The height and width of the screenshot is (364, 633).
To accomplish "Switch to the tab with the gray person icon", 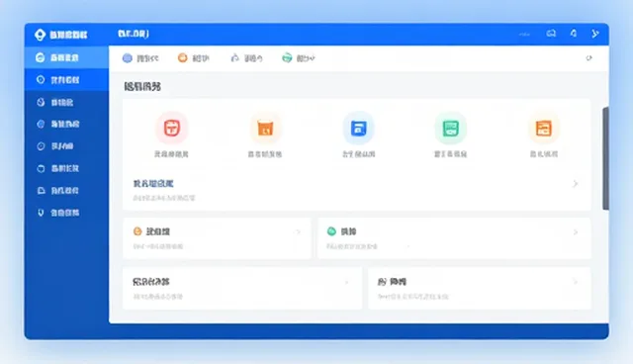I will tap(246, 58).
